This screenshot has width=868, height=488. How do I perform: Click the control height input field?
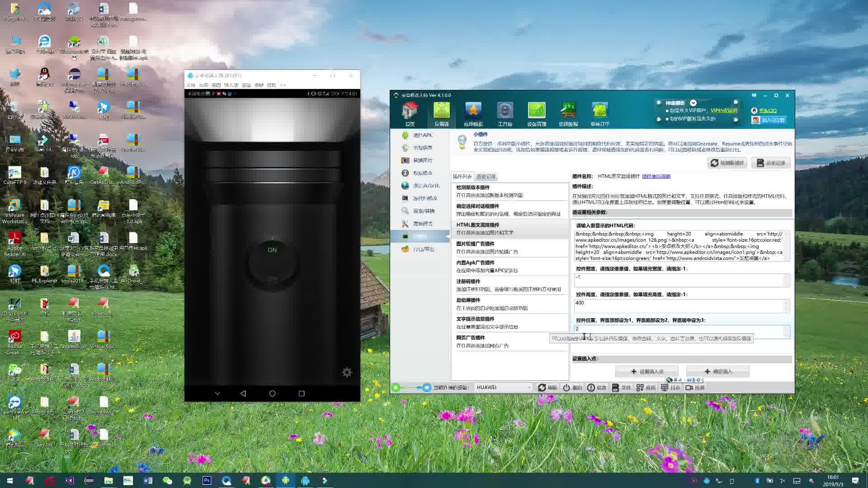[680, 305]
